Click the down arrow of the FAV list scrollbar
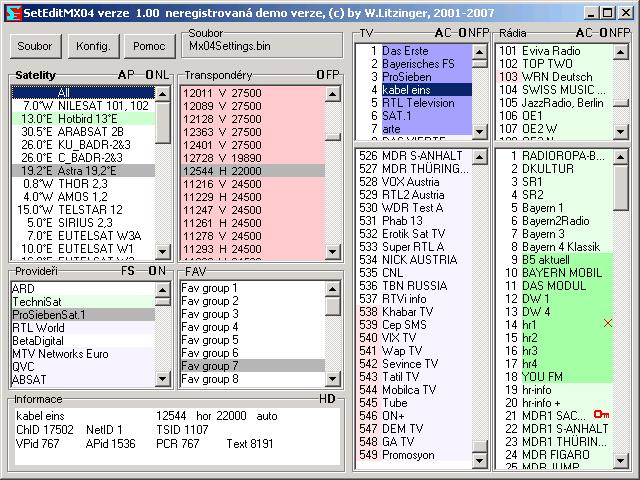This screenshot has width=640, height=480. point(333,379)
